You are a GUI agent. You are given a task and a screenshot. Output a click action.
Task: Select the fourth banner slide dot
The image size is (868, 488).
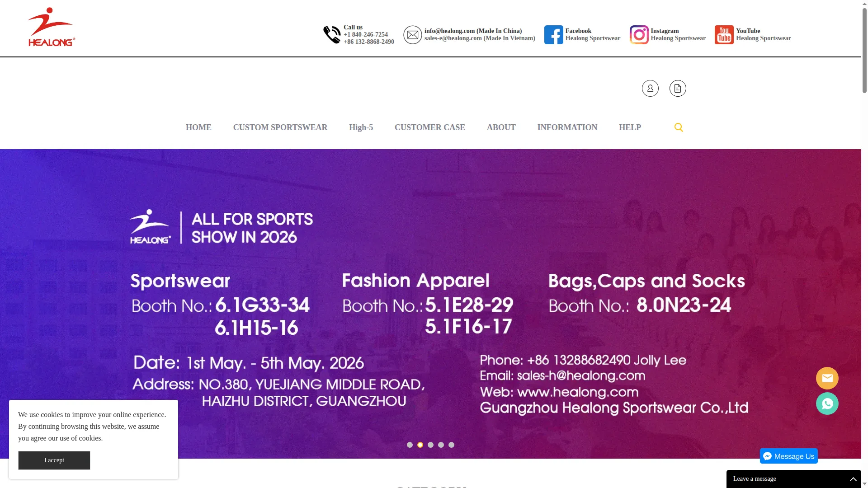441,445
